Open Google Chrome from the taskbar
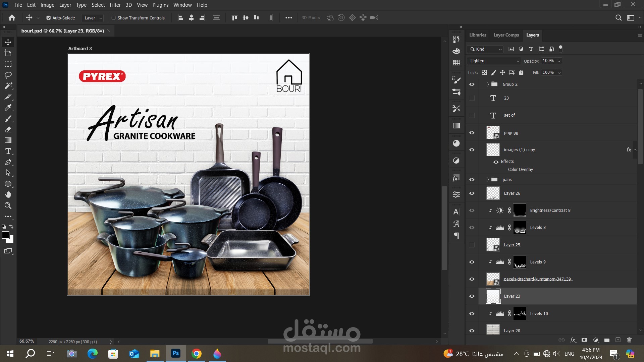644x362 pixels. [197, 354]
